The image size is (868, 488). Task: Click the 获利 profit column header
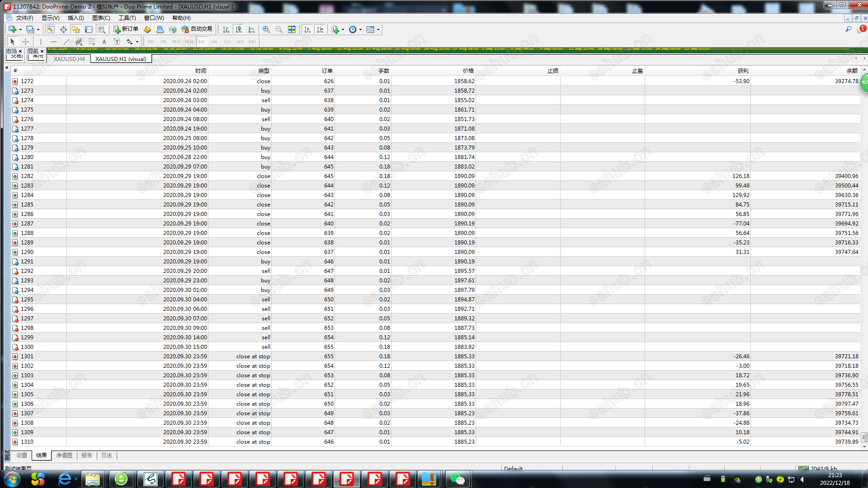click(743, 70)
